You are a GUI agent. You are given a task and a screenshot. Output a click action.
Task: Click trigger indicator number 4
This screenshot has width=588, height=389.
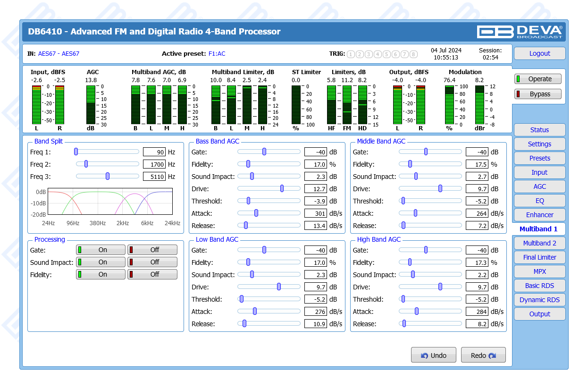pos(378,54)
